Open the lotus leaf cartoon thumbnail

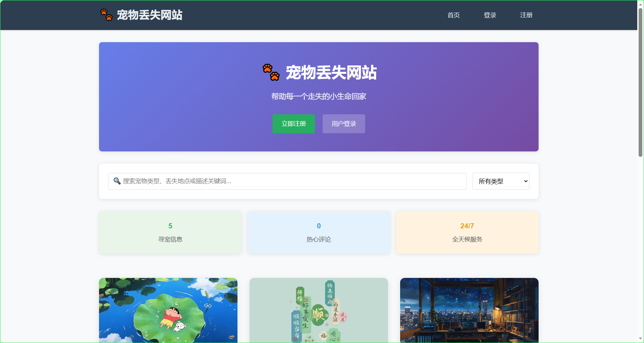(168, 310)
